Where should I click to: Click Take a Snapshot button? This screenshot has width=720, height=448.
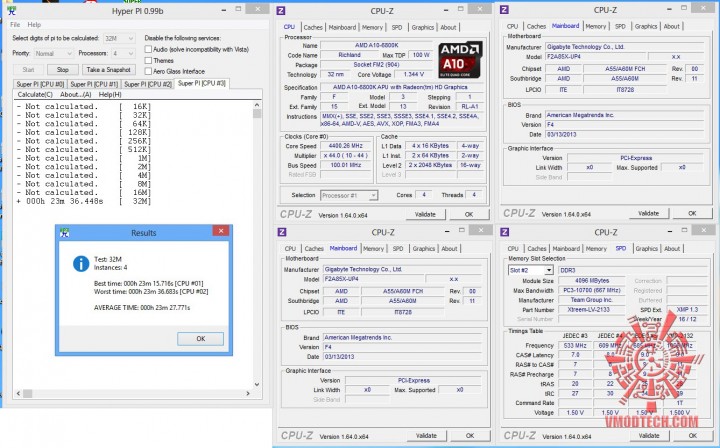pos(108,70)
